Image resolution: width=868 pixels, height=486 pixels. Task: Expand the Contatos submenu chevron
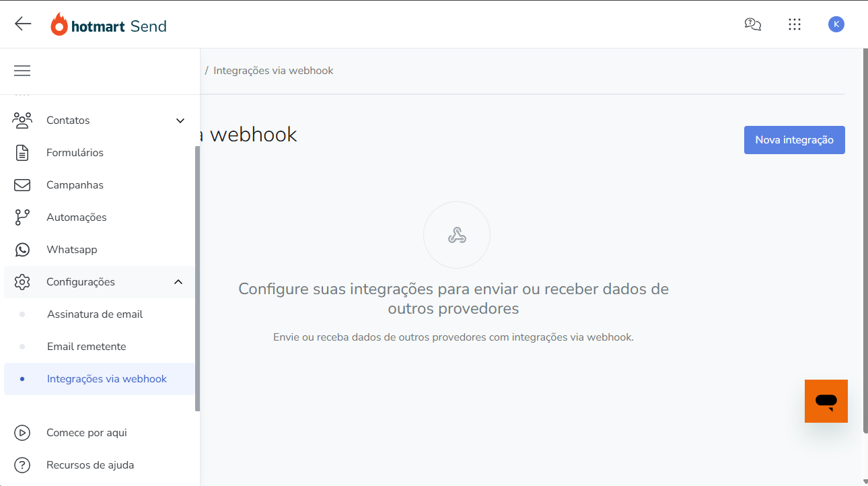[x=180, y=120]
